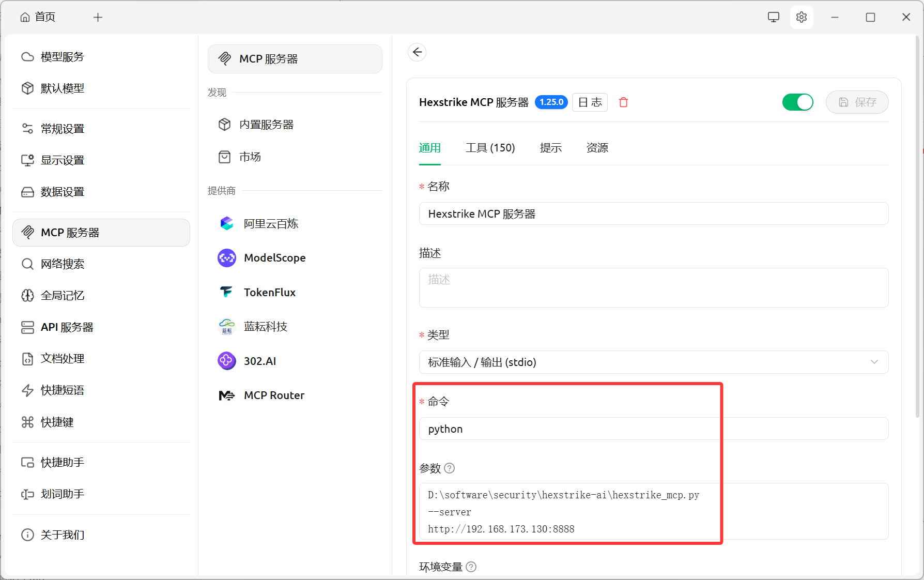Click help icon next to 参数
Screen dimensions: 924x580
(450, 468)
